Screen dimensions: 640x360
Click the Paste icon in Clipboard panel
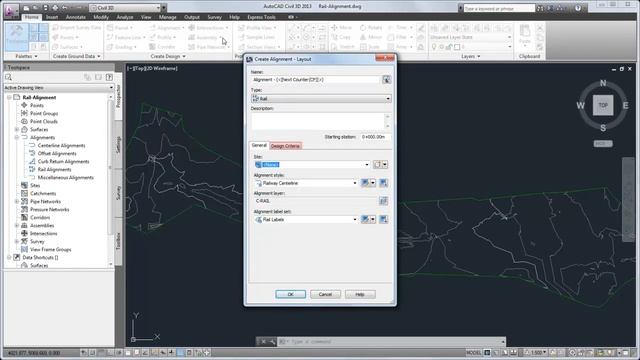coord(524,34)
